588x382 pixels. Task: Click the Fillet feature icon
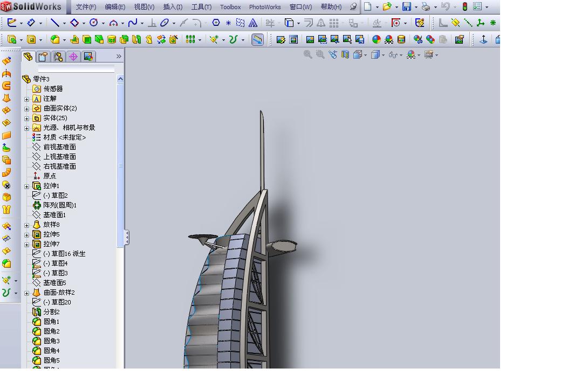click(x=55, y=39)
